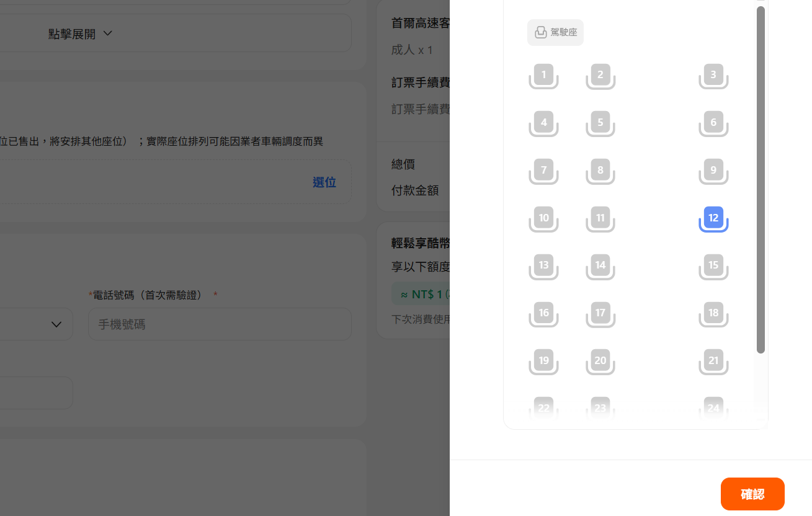
Task: Select seat number 16
Action: click(543, 314)
